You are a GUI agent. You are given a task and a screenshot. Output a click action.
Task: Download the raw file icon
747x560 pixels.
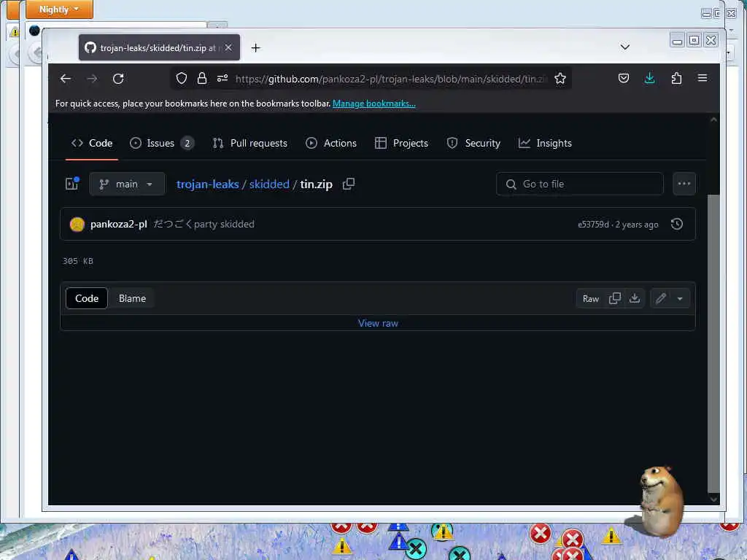point(635,298)
